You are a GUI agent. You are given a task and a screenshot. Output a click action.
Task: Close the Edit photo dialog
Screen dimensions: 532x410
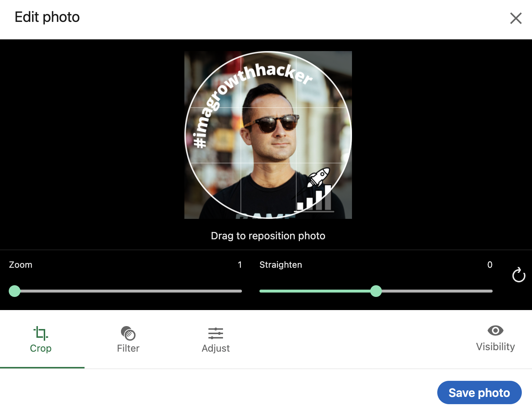516,18
